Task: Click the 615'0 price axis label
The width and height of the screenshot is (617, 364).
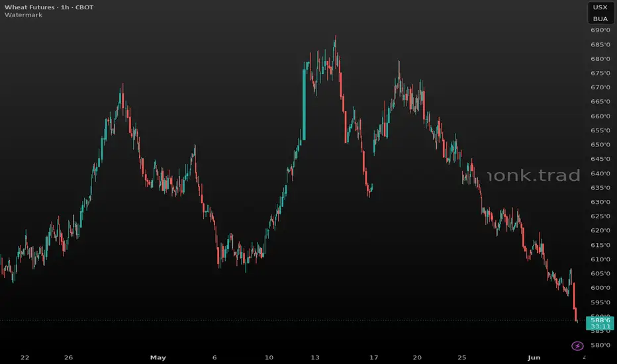Action: [x=600, y=245]
